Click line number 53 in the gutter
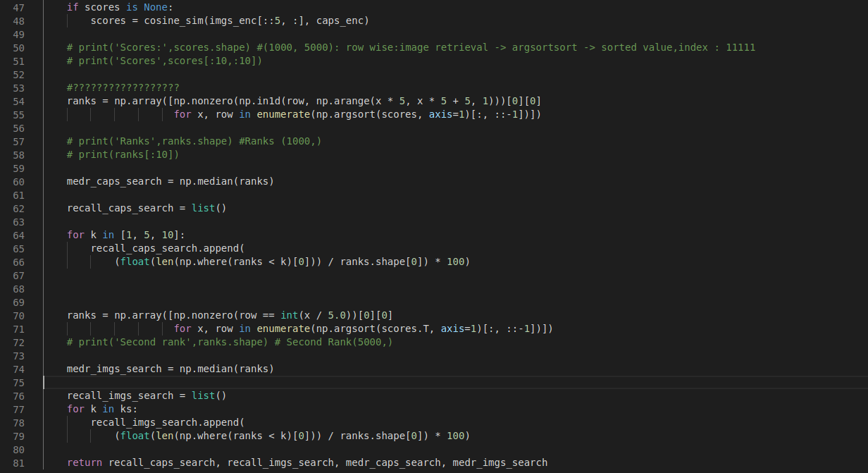The image size is (868, 473). point(18,87)
